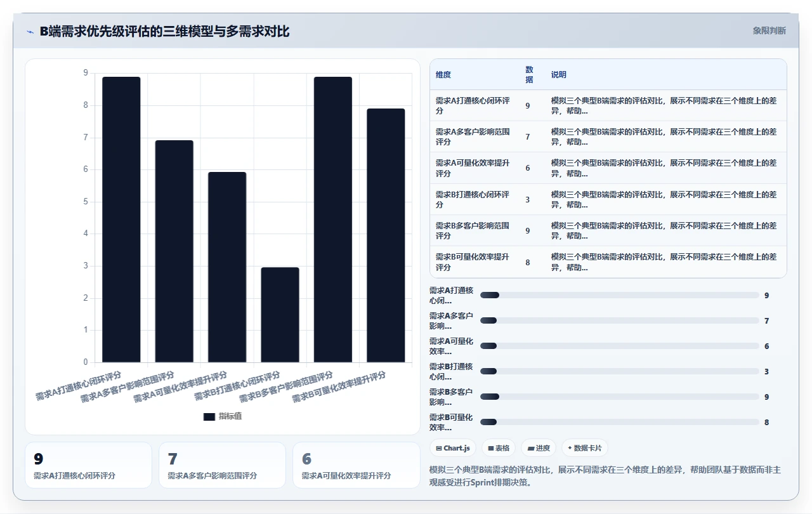
Task: Select table row 需求A多客户影响范围评分
Action: pyautogui.click(x=608, y=136)
